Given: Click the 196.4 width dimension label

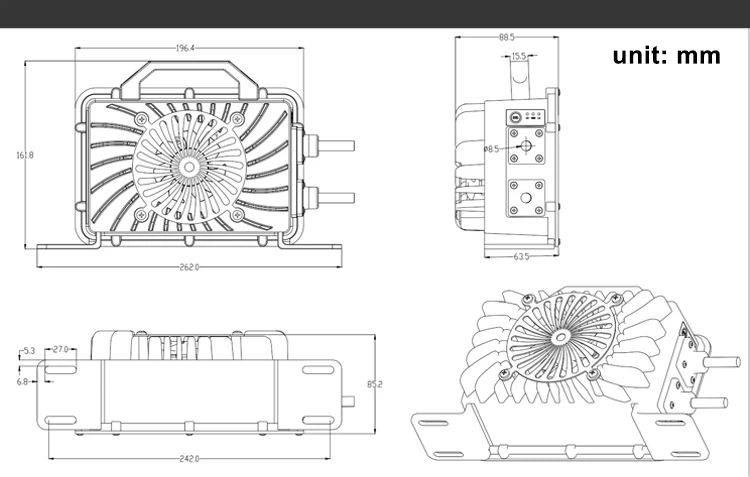Looking at the screenshot, I should [186, 48].
